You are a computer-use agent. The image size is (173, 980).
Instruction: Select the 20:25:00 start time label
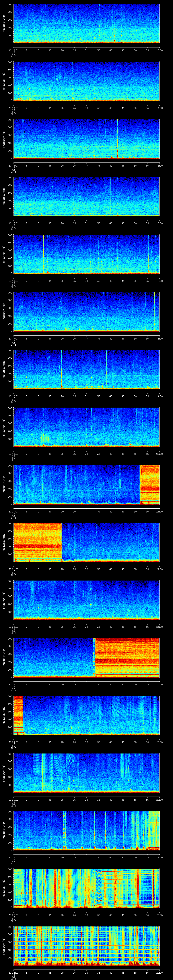pyautogui.click(x=13, y=800)
